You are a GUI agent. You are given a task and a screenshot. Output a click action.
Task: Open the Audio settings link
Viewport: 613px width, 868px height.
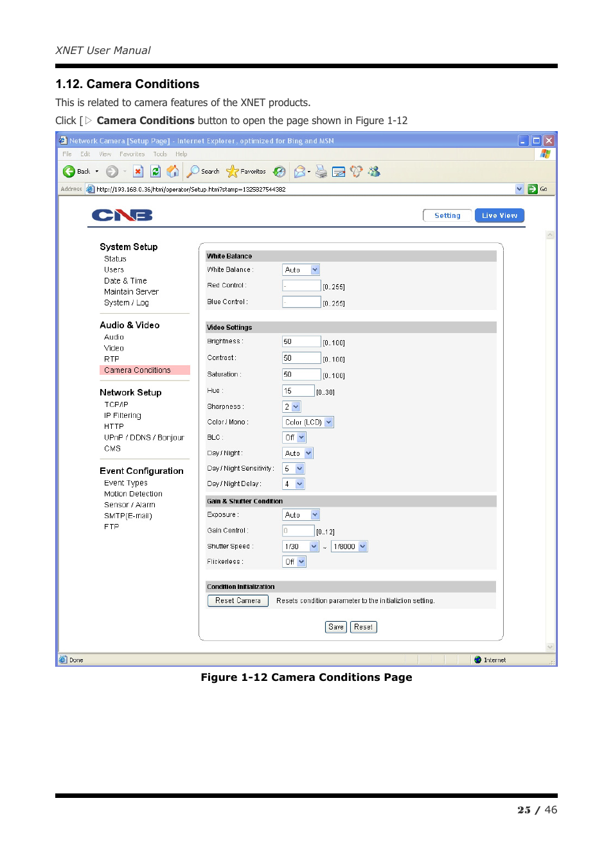click(x=114, y=337)
